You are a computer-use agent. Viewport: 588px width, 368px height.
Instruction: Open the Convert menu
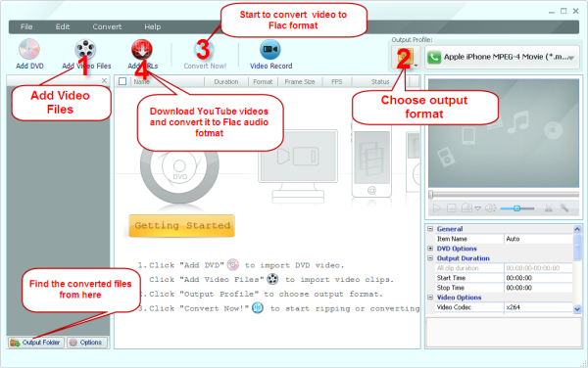[107, 26]
